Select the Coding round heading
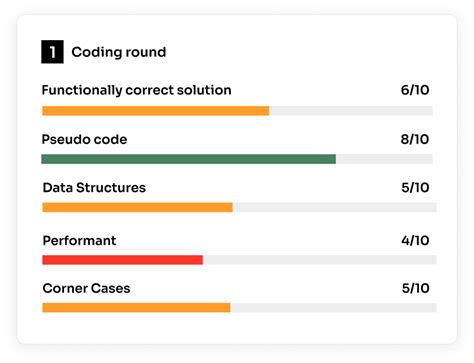This screenshot has width=474, height=363. [119, 52]
